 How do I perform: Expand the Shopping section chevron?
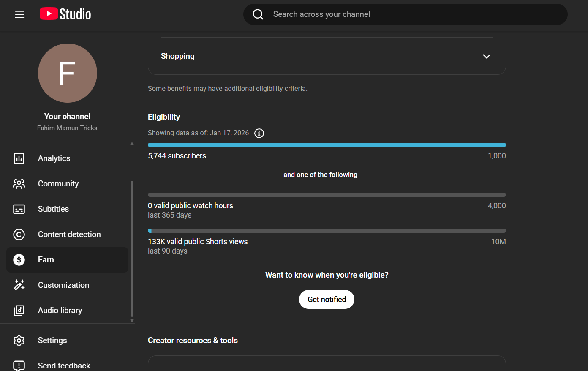coord(487,57)
